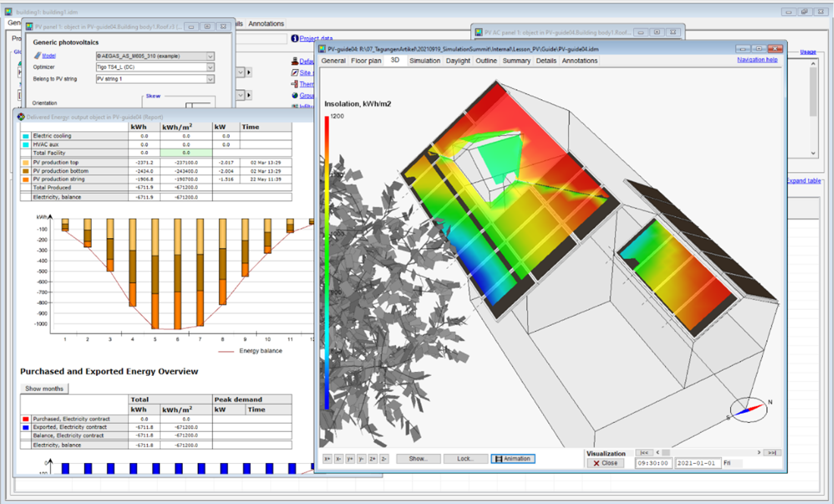Image resolution: width=834 pixels, height=504 pixels.
Task: Click the y- view rotation button
Action: coord(362,459)
